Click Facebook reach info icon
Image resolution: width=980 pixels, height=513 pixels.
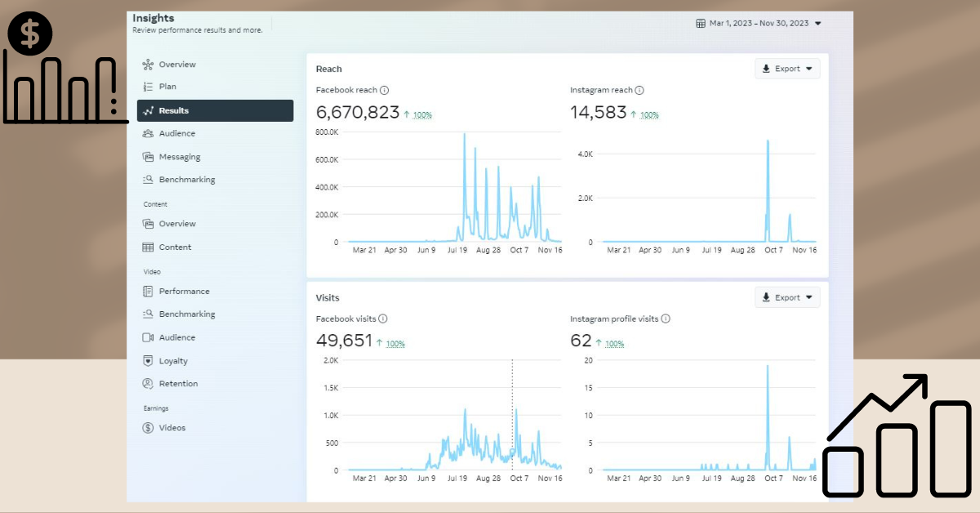click(x=385, y=91)
